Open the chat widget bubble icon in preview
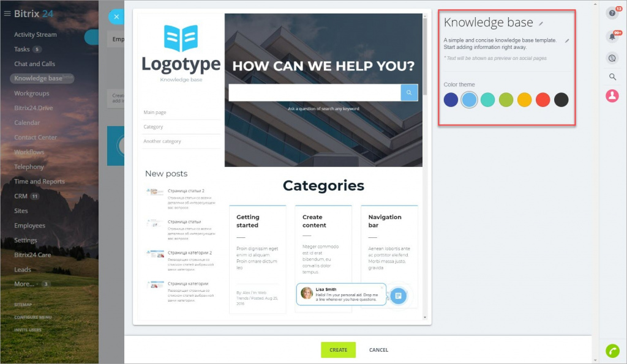This screenshot has width=627, height=364. [x=398, y=295]
